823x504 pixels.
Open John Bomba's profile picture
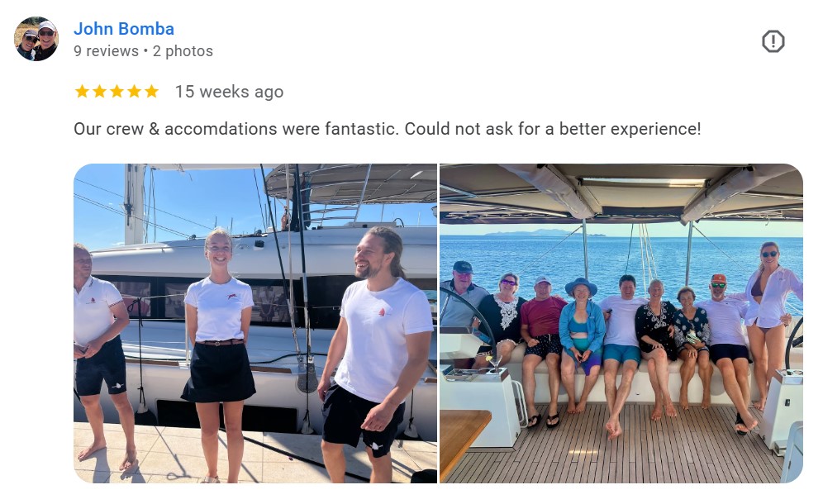pos(36,39)
